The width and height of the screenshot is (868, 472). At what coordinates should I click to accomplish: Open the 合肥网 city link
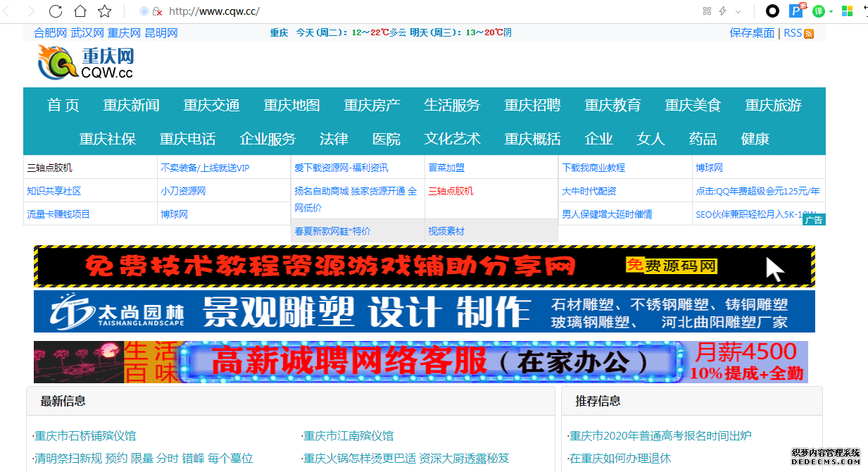coord(50,33)
